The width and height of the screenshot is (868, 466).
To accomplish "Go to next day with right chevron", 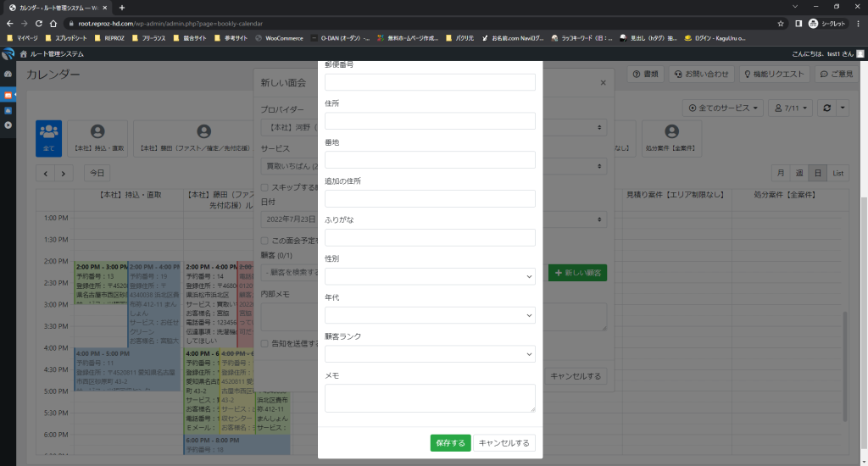I will click(64, 173).
